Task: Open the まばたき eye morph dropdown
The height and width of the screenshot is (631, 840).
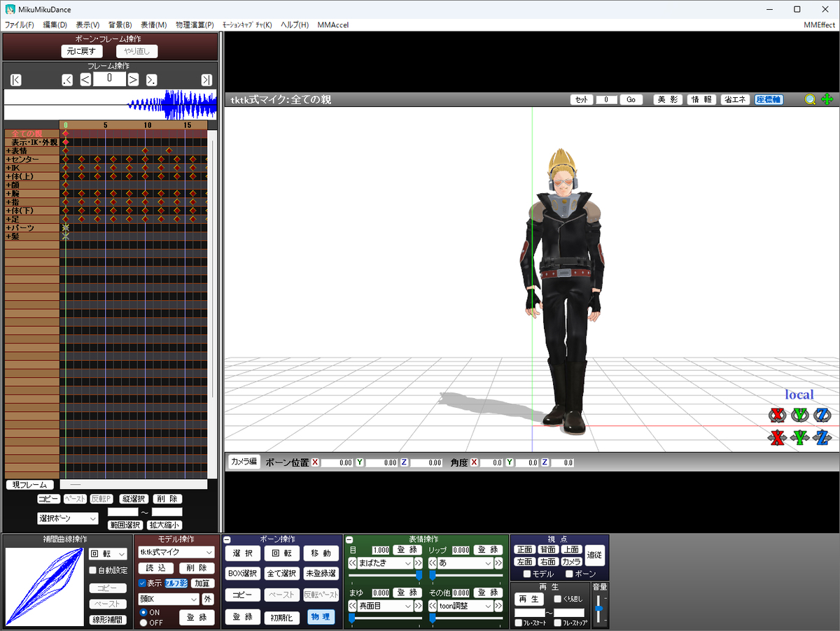Action: 386,563
